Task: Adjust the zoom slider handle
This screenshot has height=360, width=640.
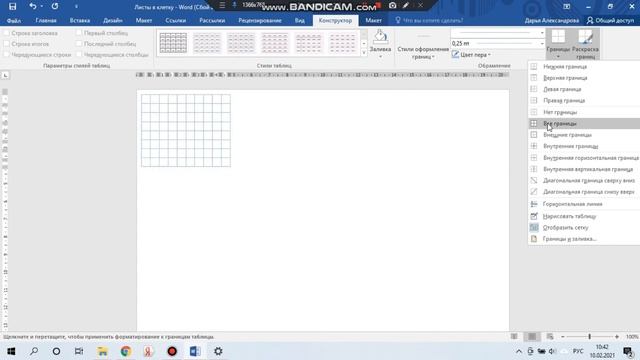Action: [x=589, y=336]
